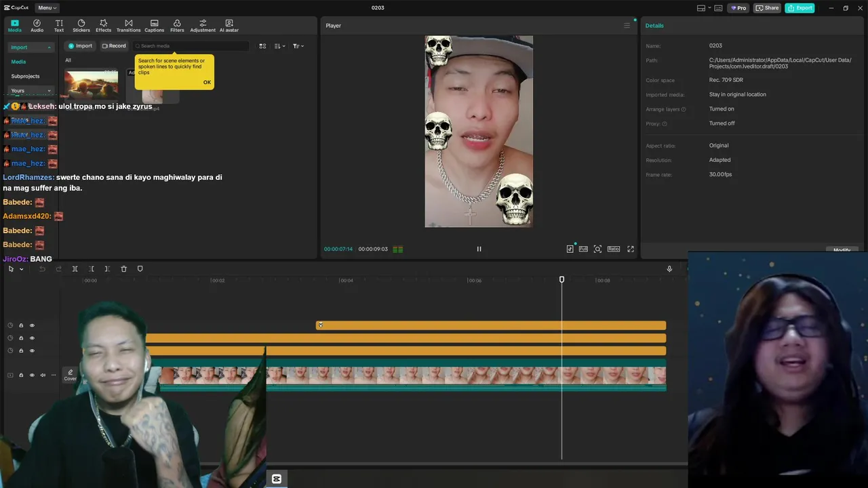Lock the third sticker track

(x=21, y=350)
